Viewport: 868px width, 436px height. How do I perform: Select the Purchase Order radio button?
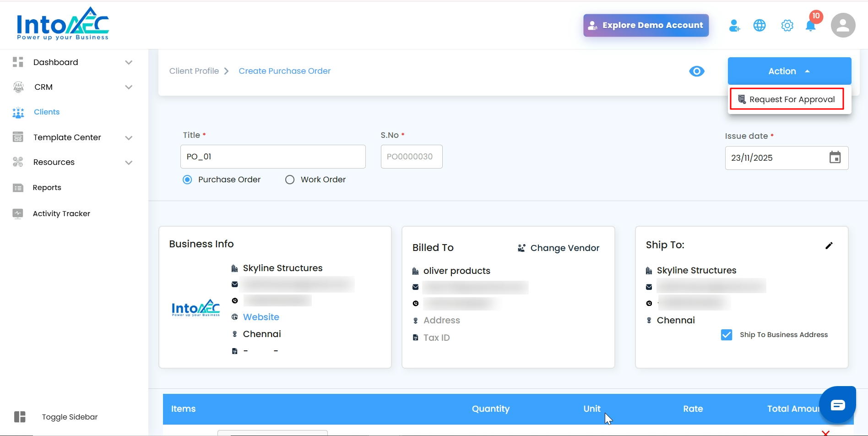[x=187, y=180]
